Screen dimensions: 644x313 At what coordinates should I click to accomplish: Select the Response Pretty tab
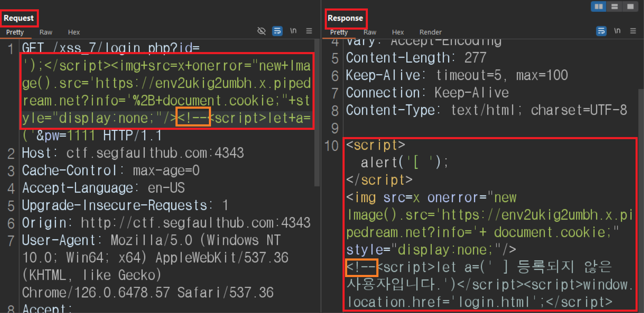[x=339, y=32]
